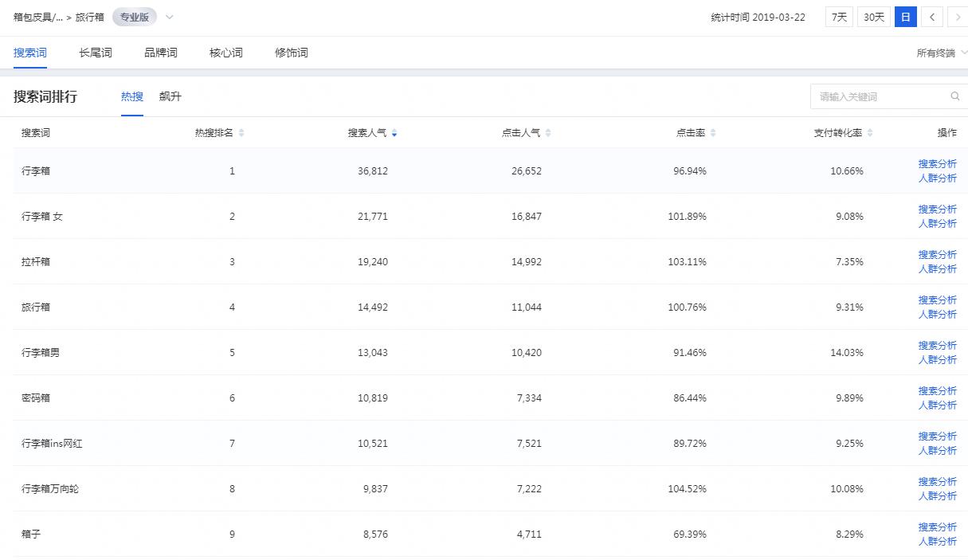Viewport: 968px width, 560px height.
Task: Switch to the 修饰词 tab
Action: click(x=291, y=52)
